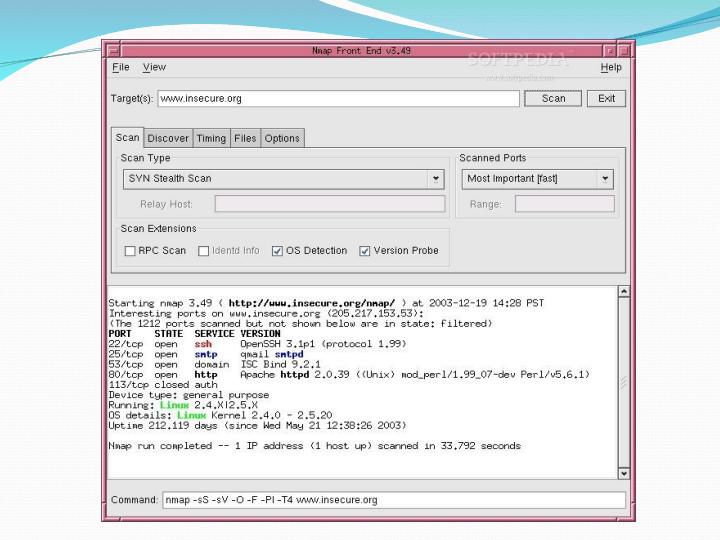Click the 'Interesting ports on www.insecure.org' line
Viewport: 720px width, 540px height.
[x=266, y=314]
